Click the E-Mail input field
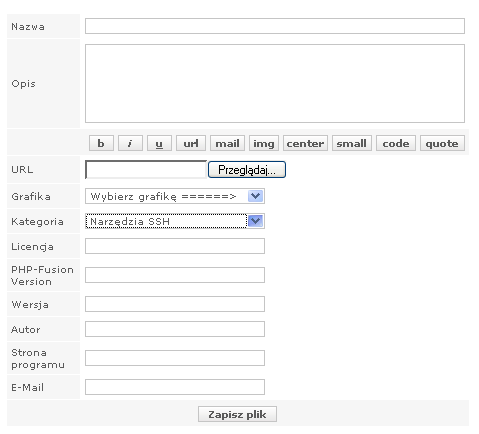Viewport: 479px width, 434px height. point(175,387)
